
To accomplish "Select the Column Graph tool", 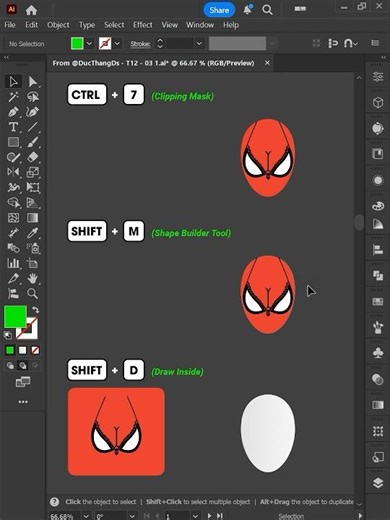I will pyautogui.click(x=13, y=263).
